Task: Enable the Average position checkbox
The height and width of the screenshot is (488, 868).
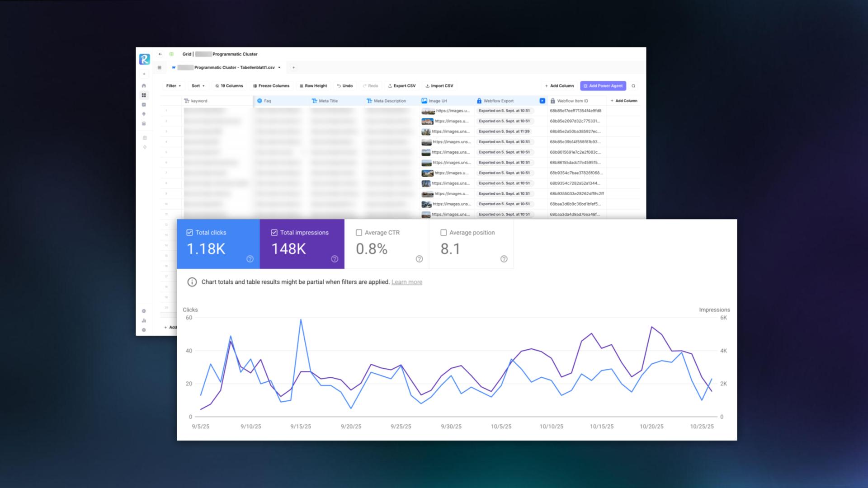Action: click(x=443, y=233)
